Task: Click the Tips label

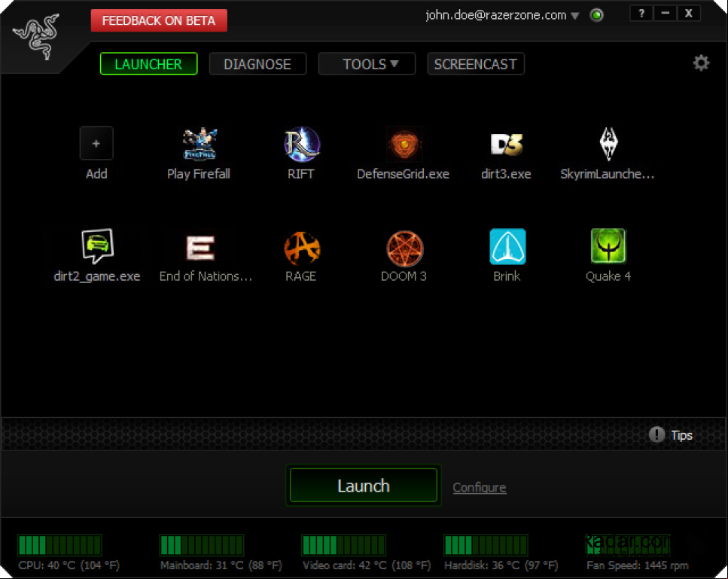Action: (681, 435)
